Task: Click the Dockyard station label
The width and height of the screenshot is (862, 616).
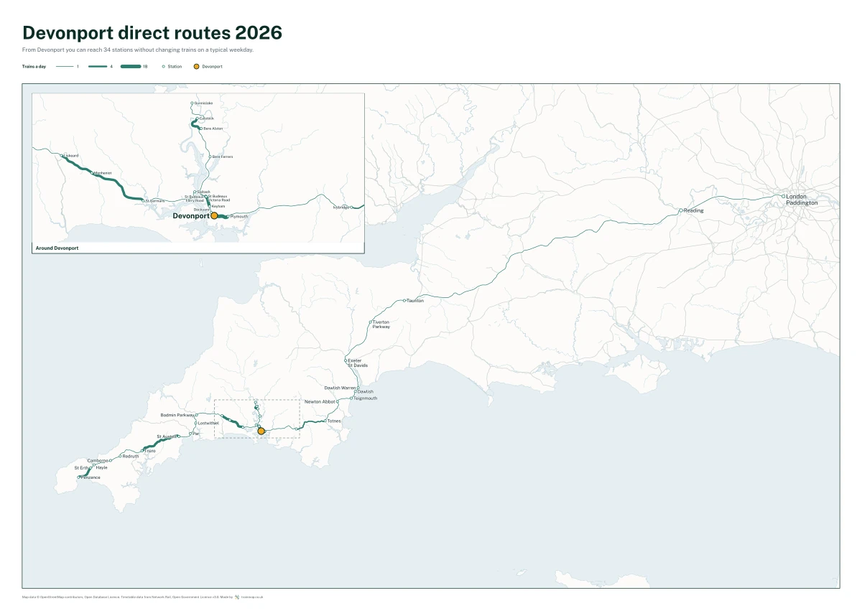Action: point(201,210)
